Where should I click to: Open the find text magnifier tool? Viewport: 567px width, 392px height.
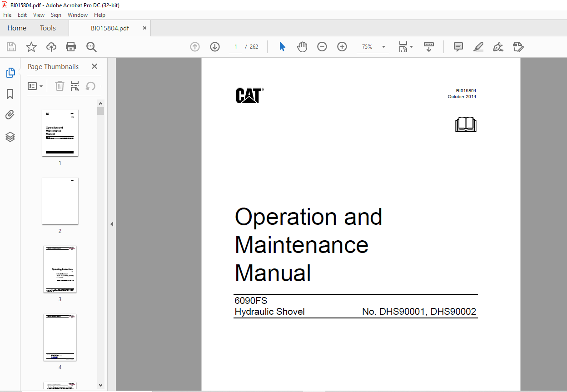pyautogui.click(x=91, y=47)
